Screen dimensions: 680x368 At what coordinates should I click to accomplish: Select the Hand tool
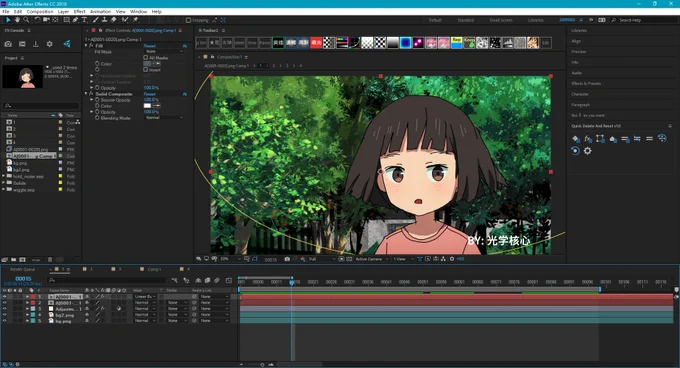pyautogui.click(x=17, y=20)
